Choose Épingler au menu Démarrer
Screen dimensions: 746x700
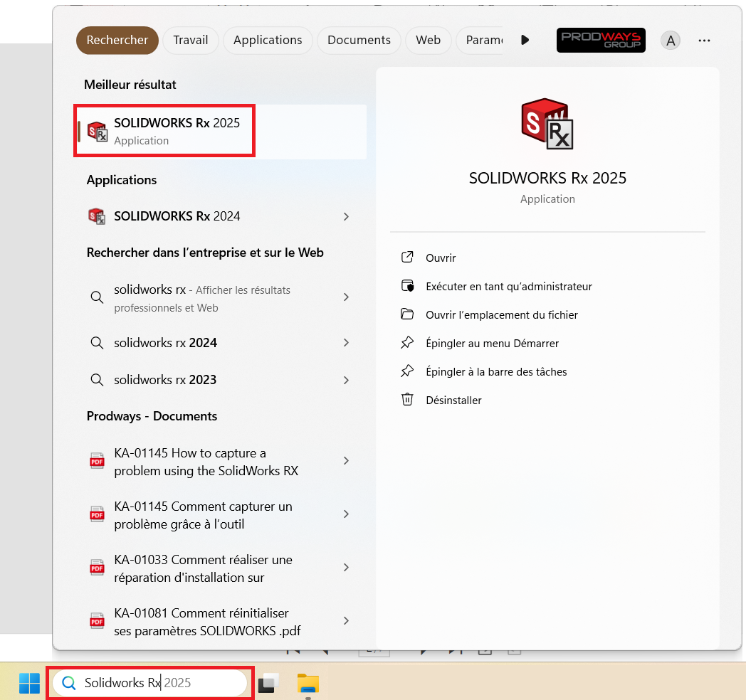[547, 344]
